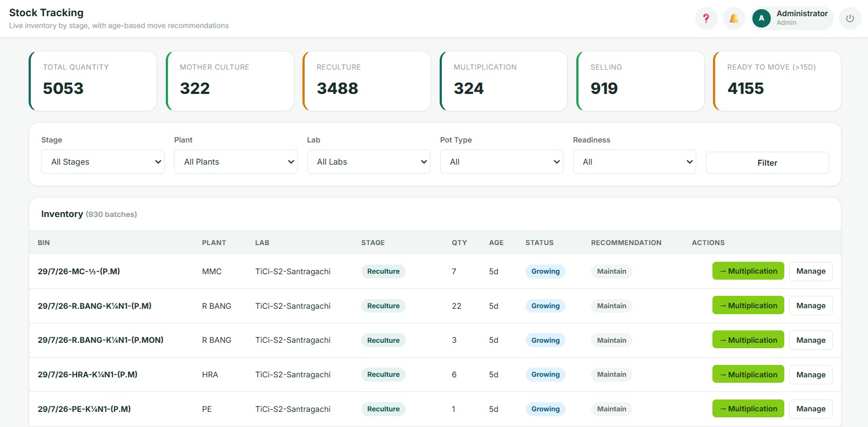Click bin name 29/7/26-PE-K¼N1-(P.M)
The image size is (868, 427).
(84, 409)
